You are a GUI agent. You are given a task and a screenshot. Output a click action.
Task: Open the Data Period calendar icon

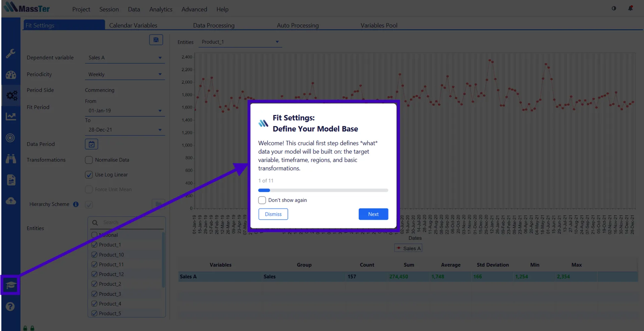pos(91,144)
